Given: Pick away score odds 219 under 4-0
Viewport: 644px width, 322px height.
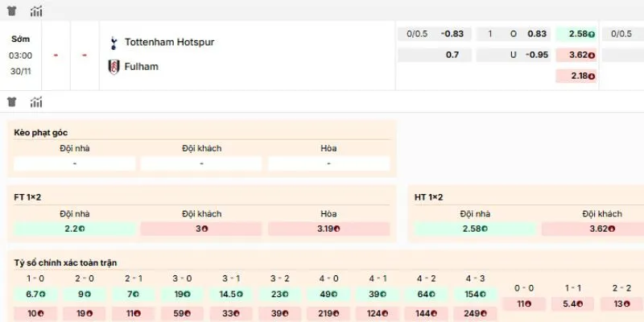Looking at the screenshot, I should (328, 314).
